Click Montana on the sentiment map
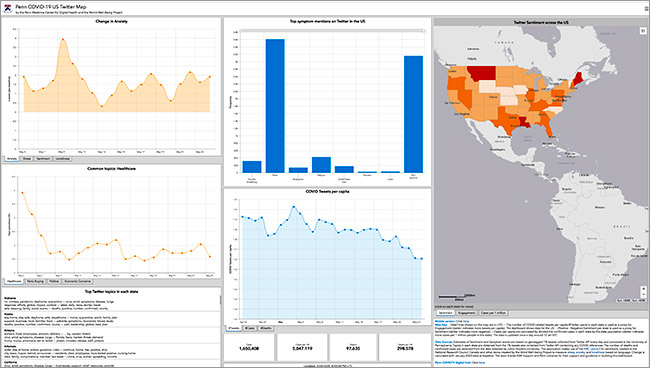Screen dimensions: 650x368 (x=483, y=73)
